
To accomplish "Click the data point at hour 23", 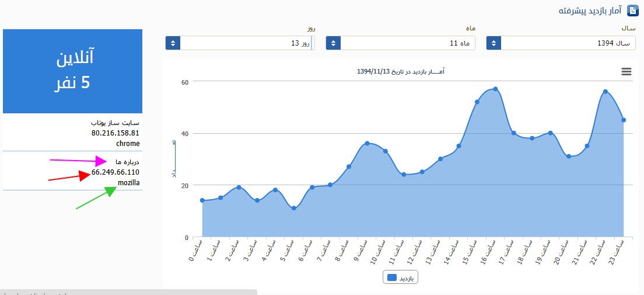I will [x=624, y=120].
